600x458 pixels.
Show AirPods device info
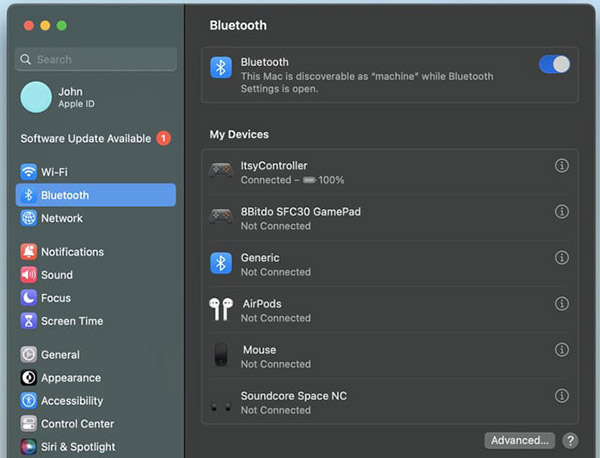coord(561,304)
